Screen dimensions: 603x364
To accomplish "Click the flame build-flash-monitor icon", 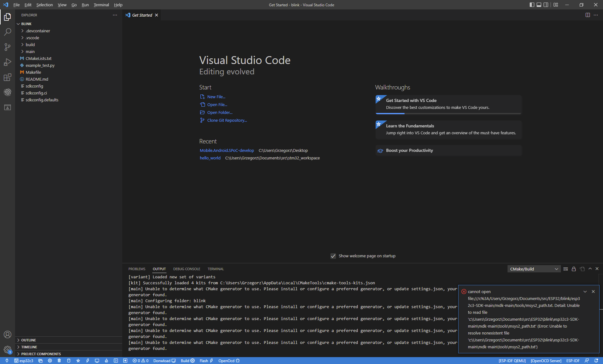I will (106, 361).
